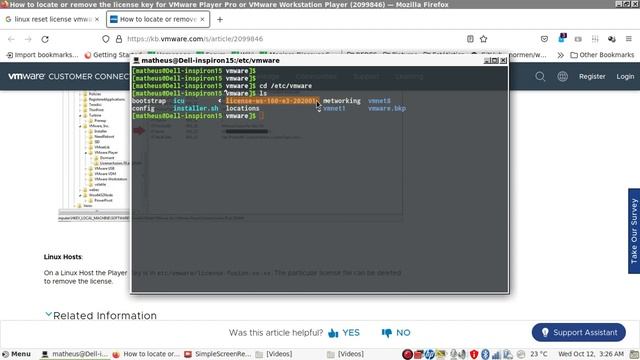Show site security padlock info
Image resolution: width=640 pixels, height=360 pixels.
point(119,39)
